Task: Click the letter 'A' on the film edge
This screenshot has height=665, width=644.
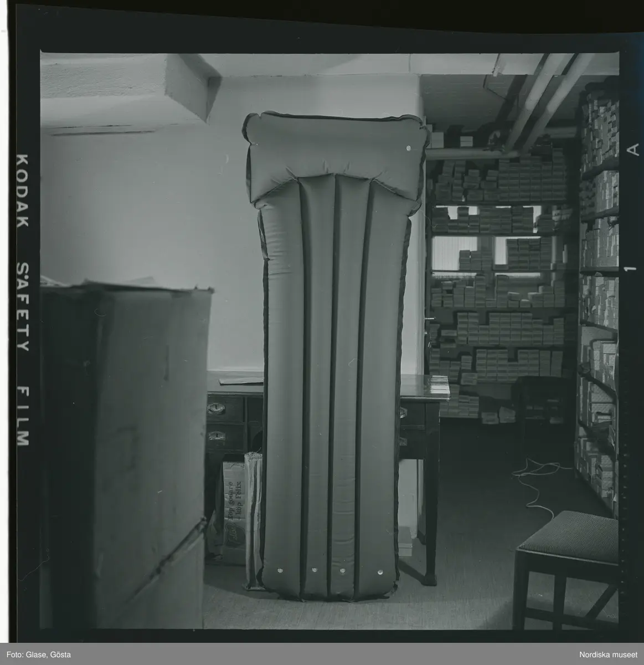Action: pos(630,151)
